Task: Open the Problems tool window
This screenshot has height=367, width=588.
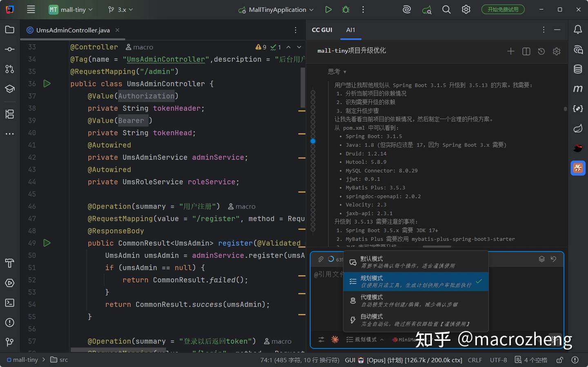Action: click(x=10, y=322)
